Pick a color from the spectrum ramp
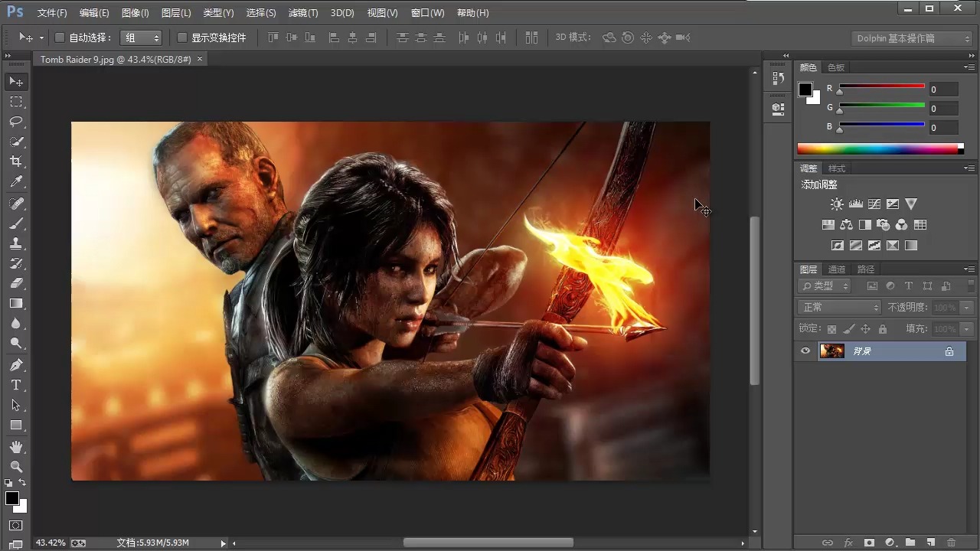The width and height of the screenshot is (980, 551). point(880,149)
